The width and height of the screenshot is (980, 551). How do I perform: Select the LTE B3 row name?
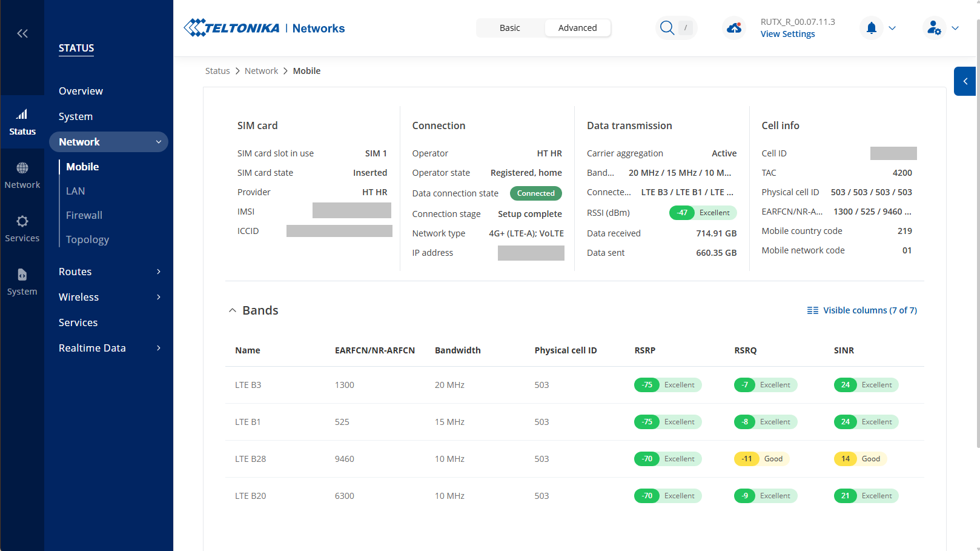point(248,385)
